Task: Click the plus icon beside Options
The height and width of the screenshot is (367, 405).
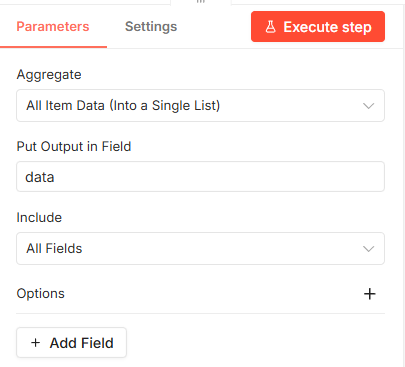Action: pyautogui.click(x=369, y=294)
